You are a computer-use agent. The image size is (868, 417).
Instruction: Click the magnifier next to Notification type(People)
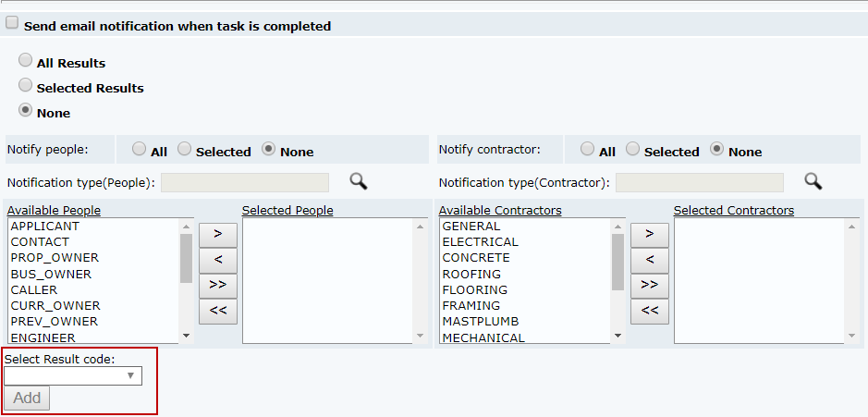[358, 181]
